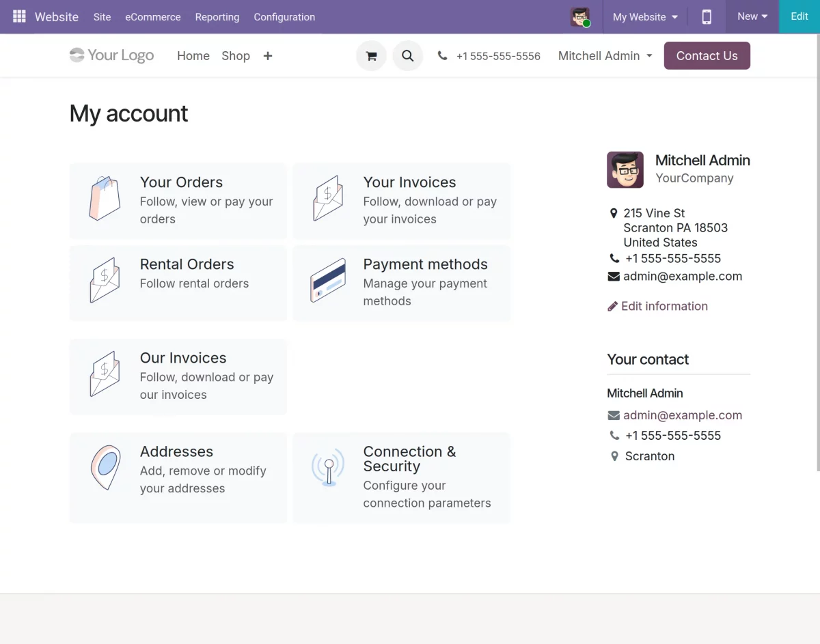Click the envelope icon under Your contact
The width and height of the screenshot is (820, 644).
click(x=614, y=415)
